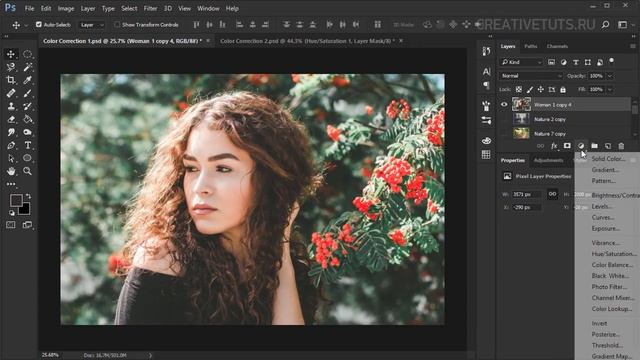Viewport: 640px width, 360px height.
Task: Open the Kind filter dropdown
Action: point(521,62)
